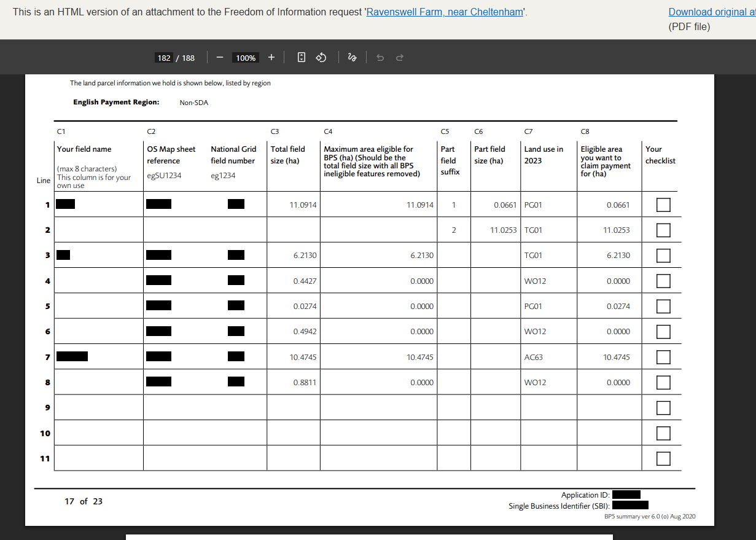Click land use code TG01 in line 2
756x540 pixels.
click(533, 230)
